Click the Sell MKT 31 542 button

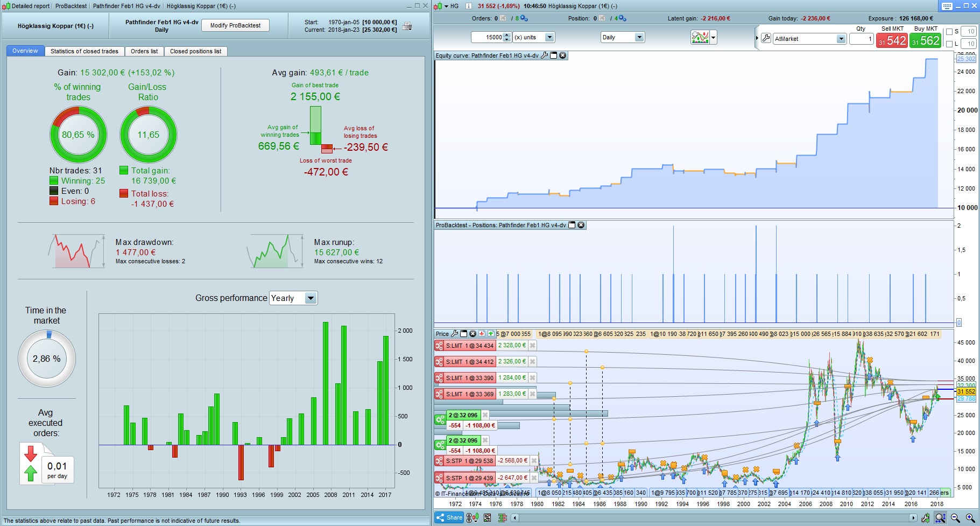coord(892,40)
